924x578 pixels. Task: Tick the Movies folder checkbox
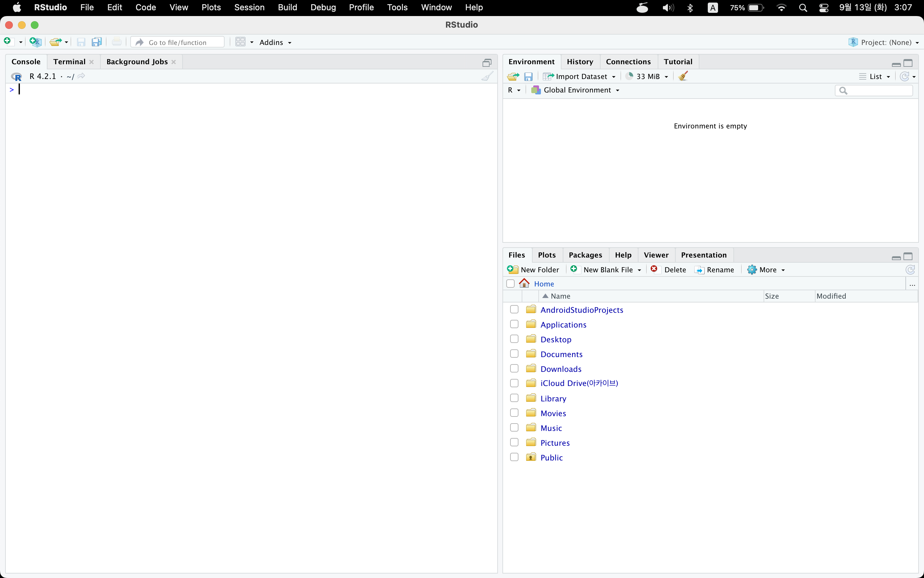point(514,413)
